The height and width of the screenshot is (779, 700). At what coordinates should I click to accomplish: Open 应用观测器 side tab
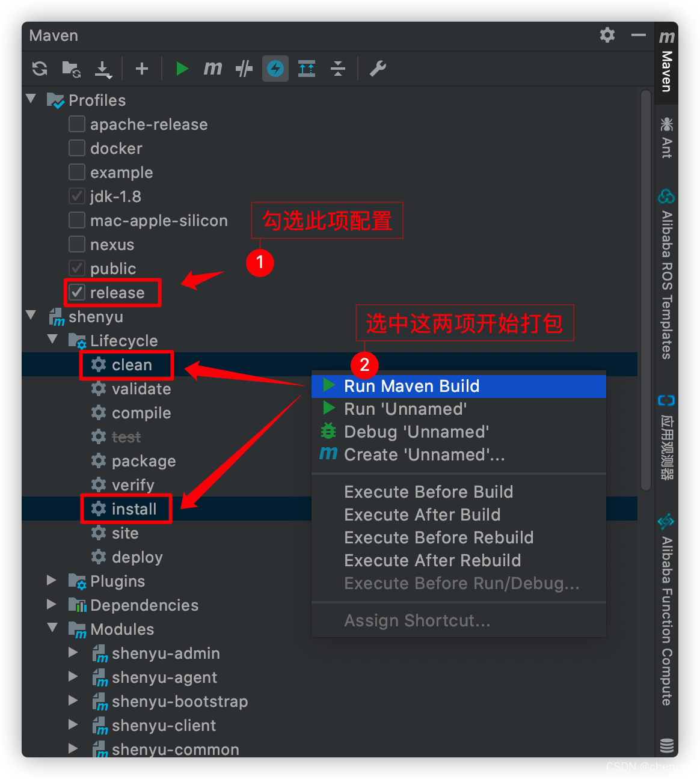666,437
